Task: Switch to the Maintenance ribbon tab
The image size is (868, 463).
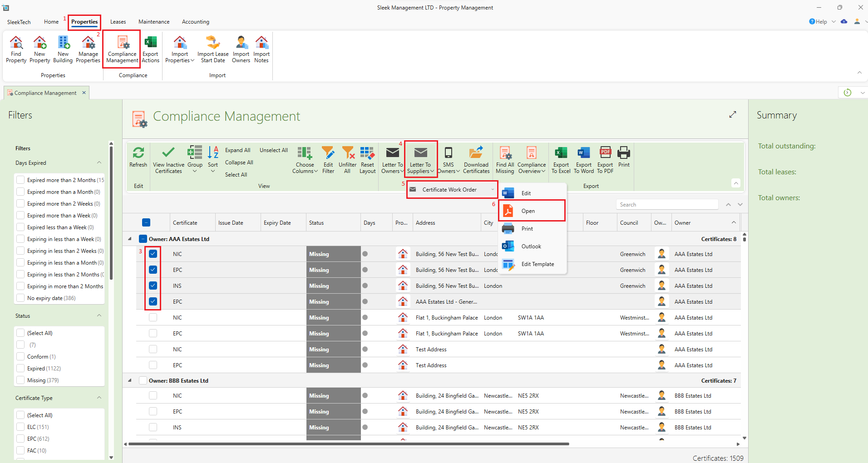Action: (154, 22)
